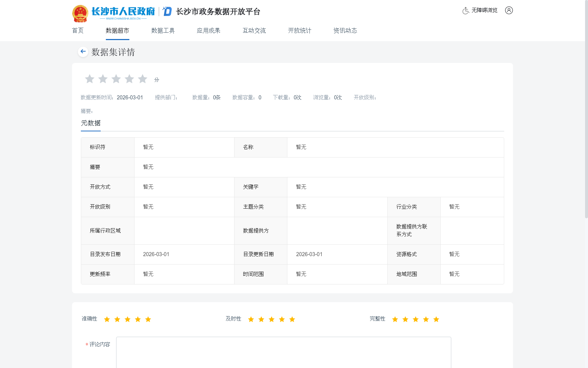Open the user account icon
The width and height of the screenshot is (588, 368).
click(509, 10)
